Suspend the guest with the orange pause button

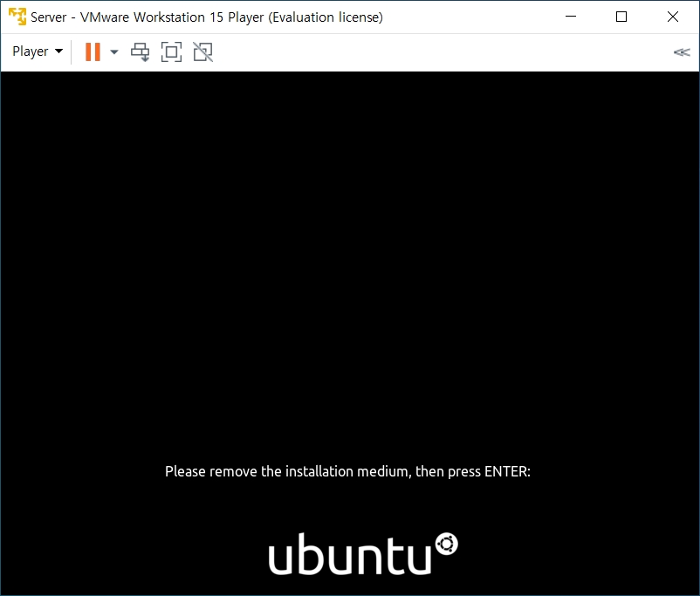[93, 51]
